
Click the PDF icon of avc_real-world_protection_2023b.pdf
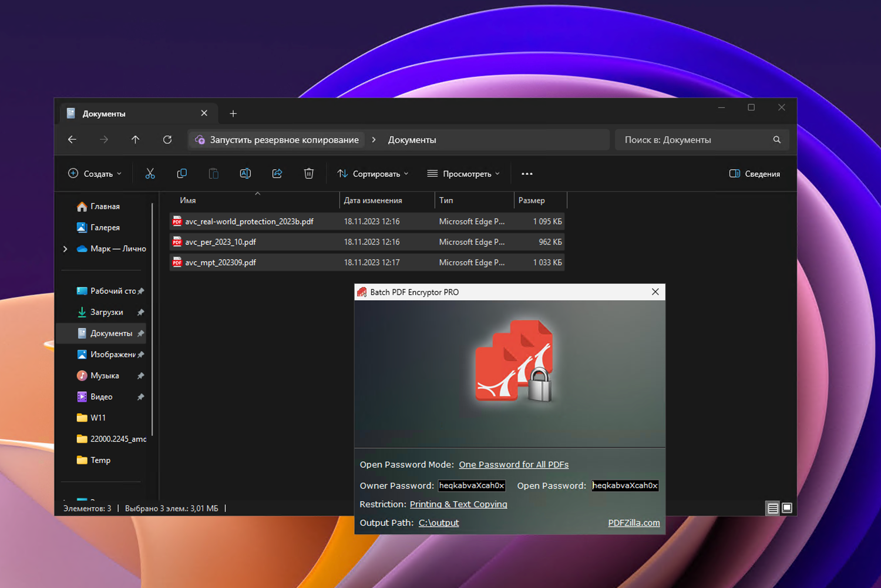tap(177, 221)
